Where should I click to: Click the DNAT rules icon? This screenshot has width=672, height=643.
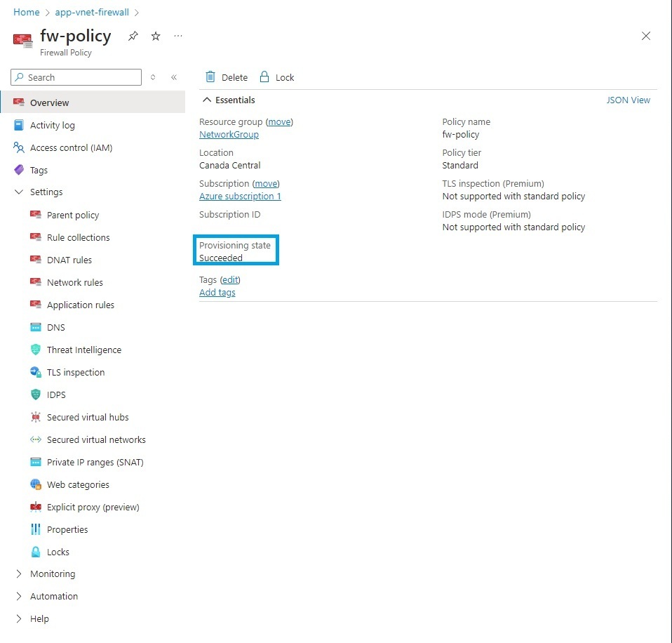(x=36, y=260)
